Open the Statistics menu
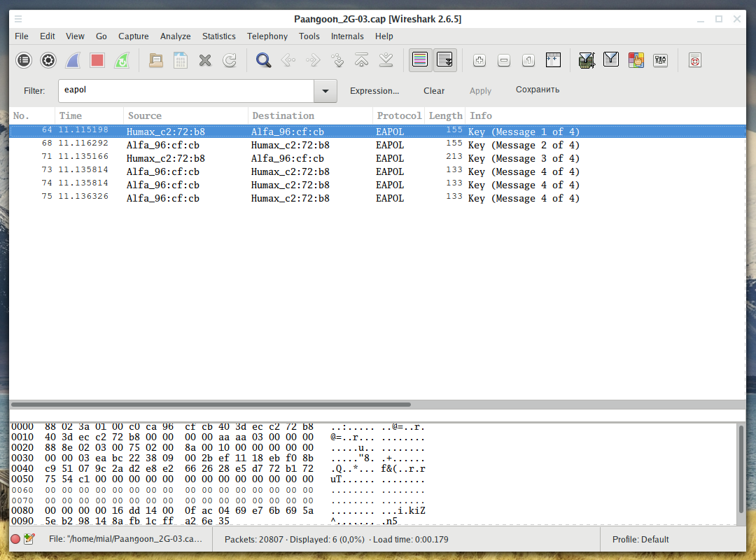 tap(218, 36)
